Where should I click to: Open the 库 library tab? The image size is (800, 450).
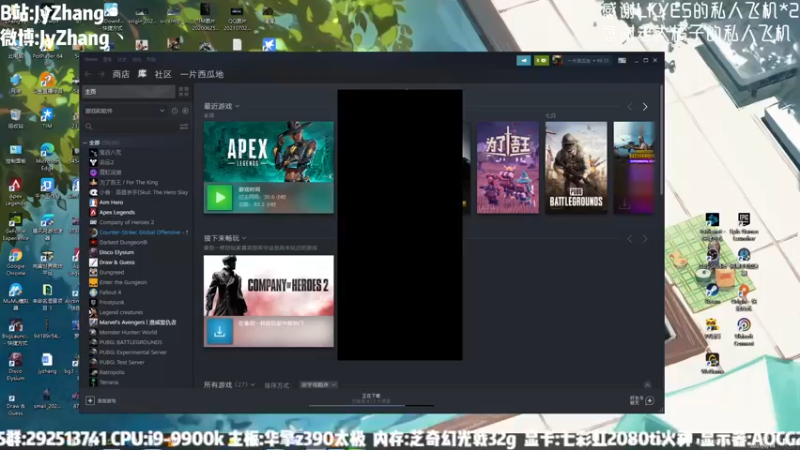click(x=142, y=74)
